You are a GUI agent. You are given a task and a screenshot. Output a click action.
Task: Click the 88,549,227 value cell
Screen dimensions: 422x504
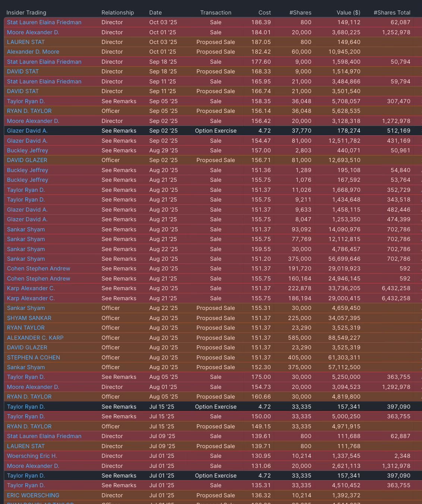[346, 338]
